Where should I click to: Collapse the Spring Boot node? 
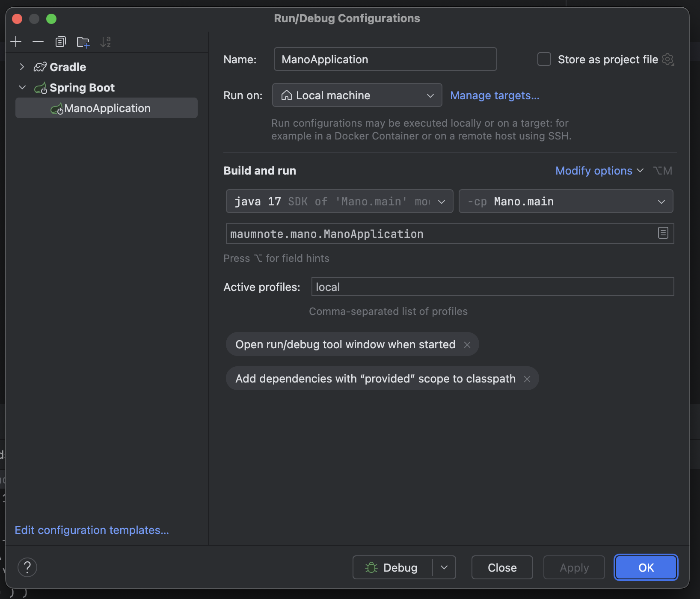coord(22,87)
